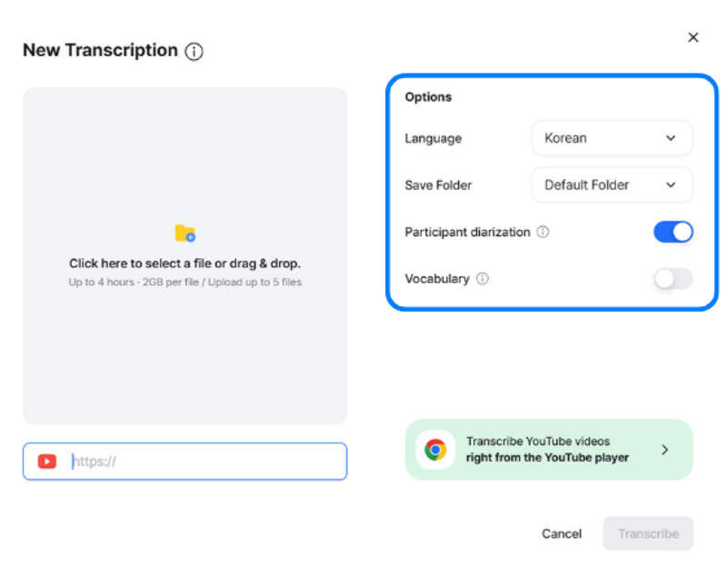The width and height of the screenshot is (727, 588).
Task: Open the Save Folder dropdown
Action: [x=612, y=185]
